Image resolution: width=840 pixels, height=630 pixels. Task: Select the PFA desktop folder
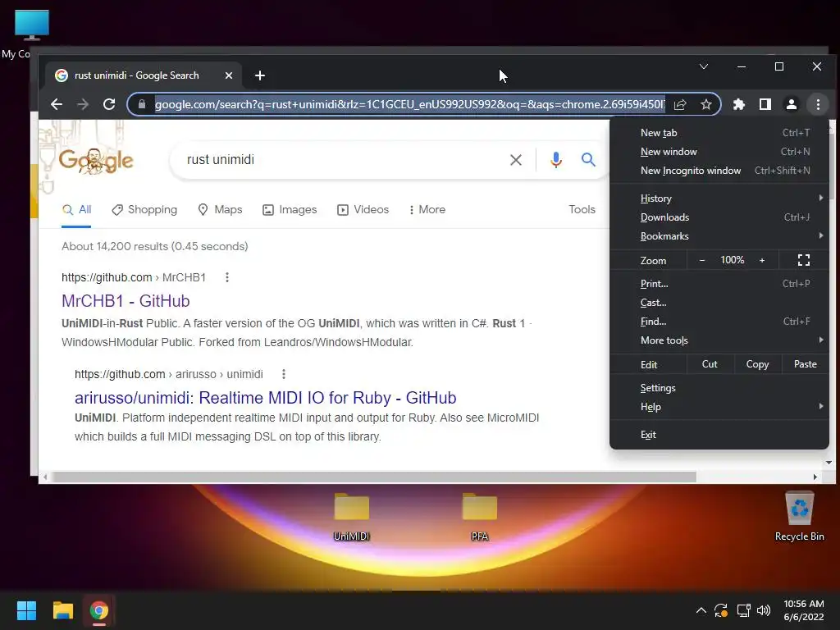point(479,517)
